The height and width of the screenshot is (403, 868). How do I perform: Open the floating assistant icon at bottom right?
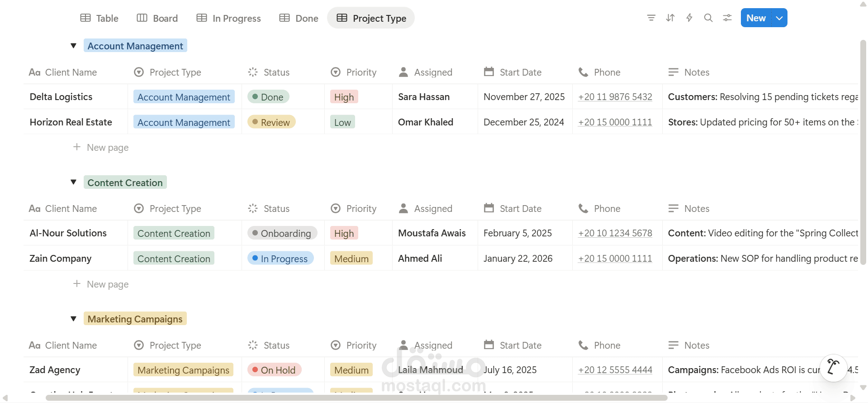coord(833,368)
